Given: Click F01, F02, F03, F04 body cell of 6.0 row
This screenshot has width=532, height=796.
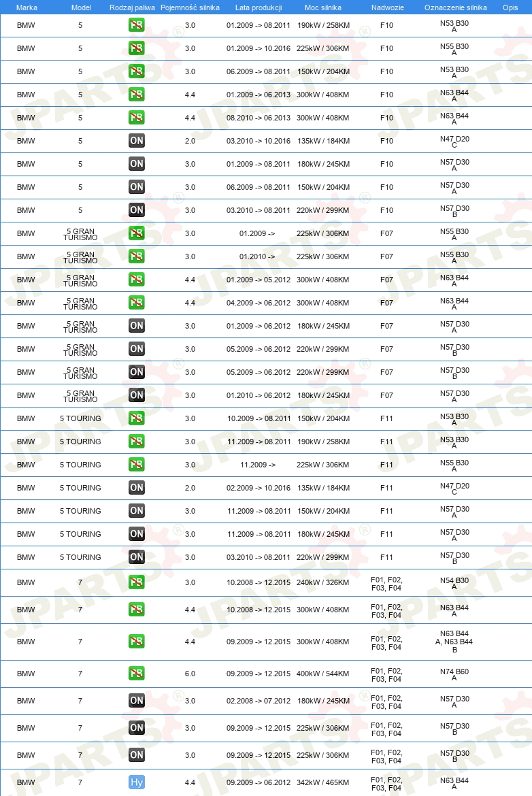Looking at the screenshot, I should (386, 675).
